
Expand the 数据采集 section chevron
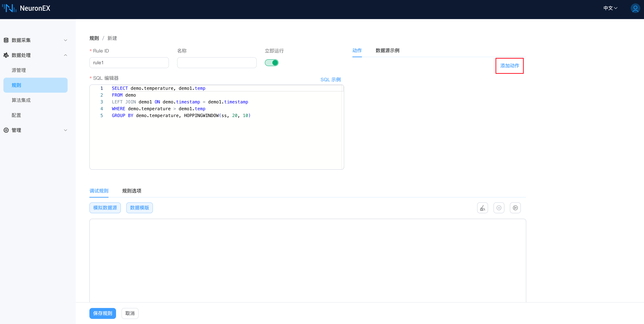click(66, 40)
